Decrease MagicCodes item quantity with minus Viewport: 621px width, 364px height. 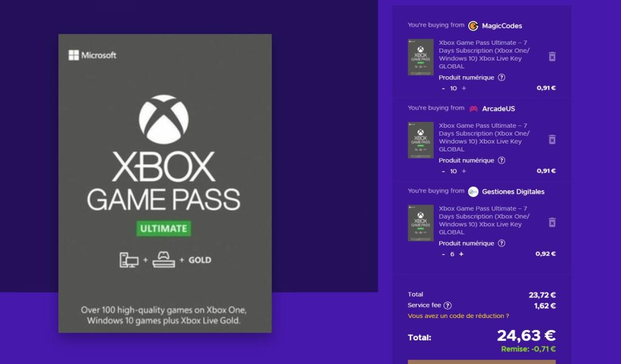[443, 88]
